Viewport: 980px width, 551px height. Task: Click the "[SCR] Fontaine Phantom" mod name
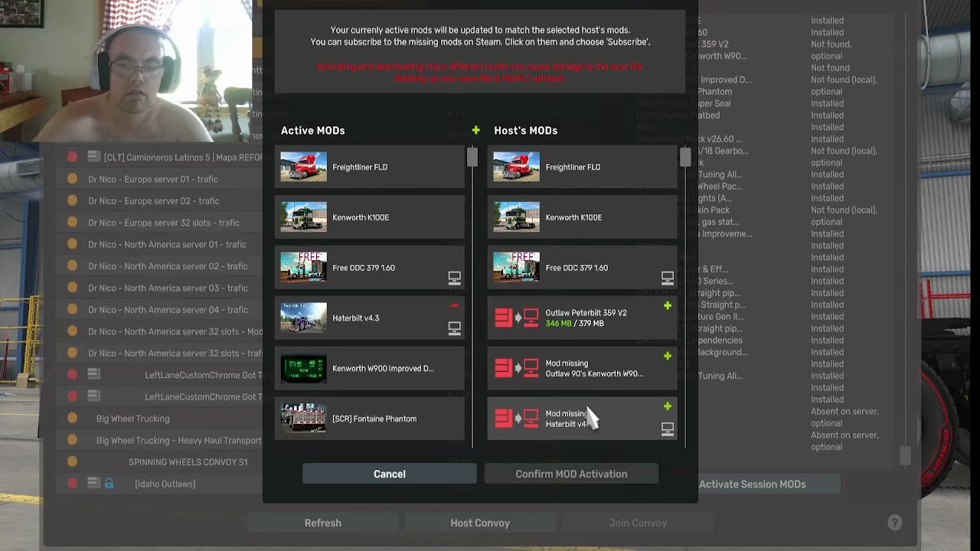[x=374, y=419]
